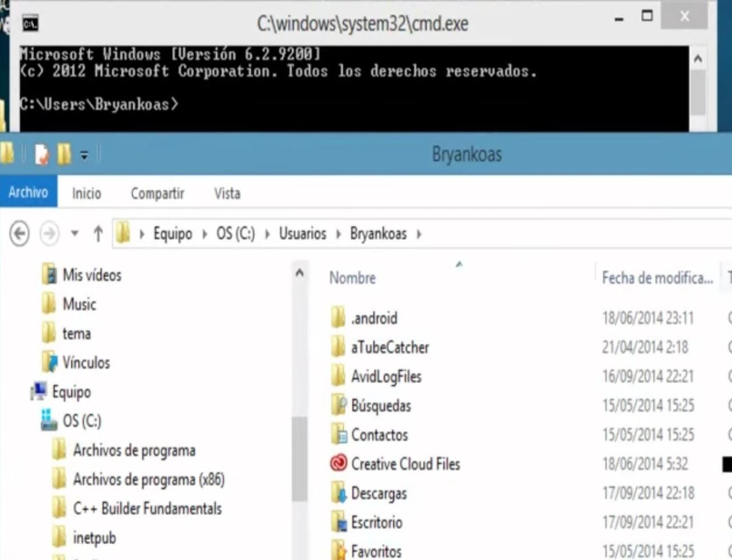Click date 18/06/2014 23:11 of .android

(648, 318)
